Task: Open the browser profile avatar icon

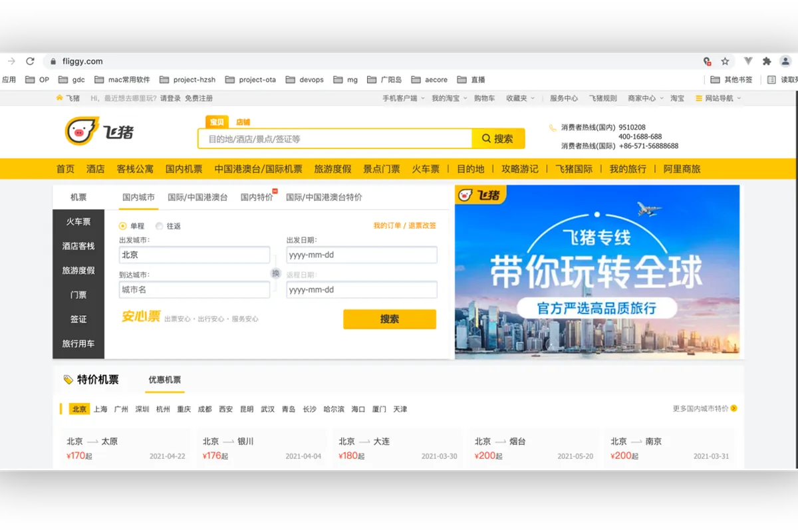Action: (785, 61)
